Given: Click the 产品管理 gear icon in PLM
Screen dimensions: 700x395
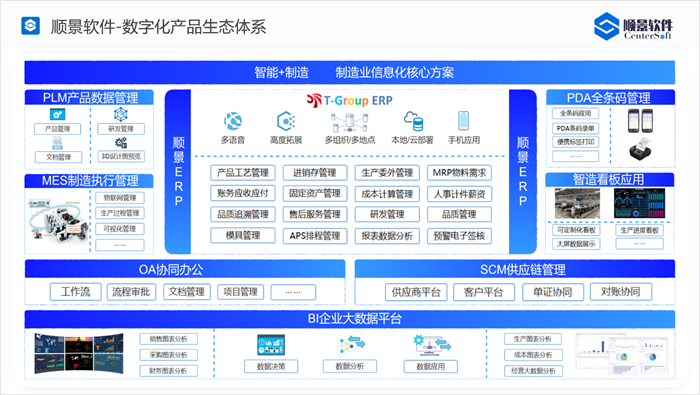Looking at the screenshot, I should tap(57, 115).
